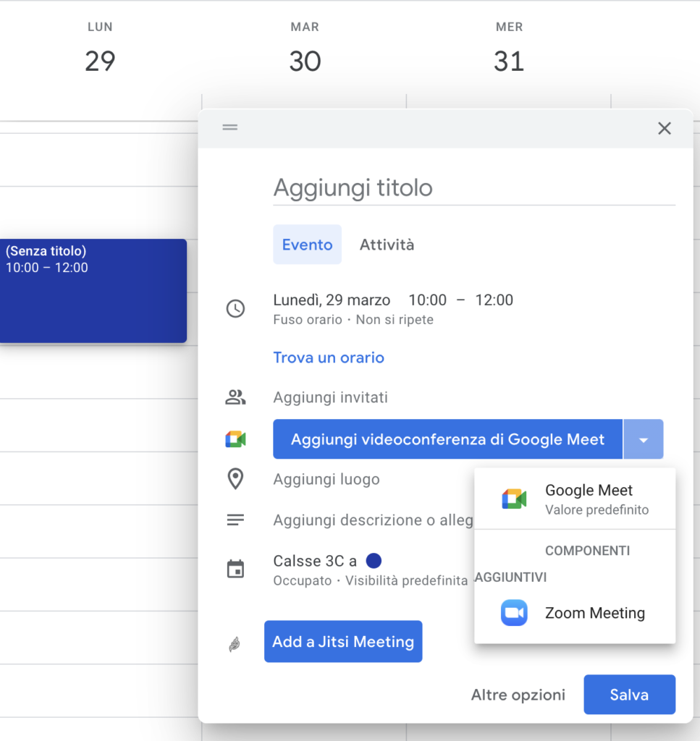The width and height of the screenshot is (700, 741).
Task: Click the Aggiungi titolo field
Action: 474,188
